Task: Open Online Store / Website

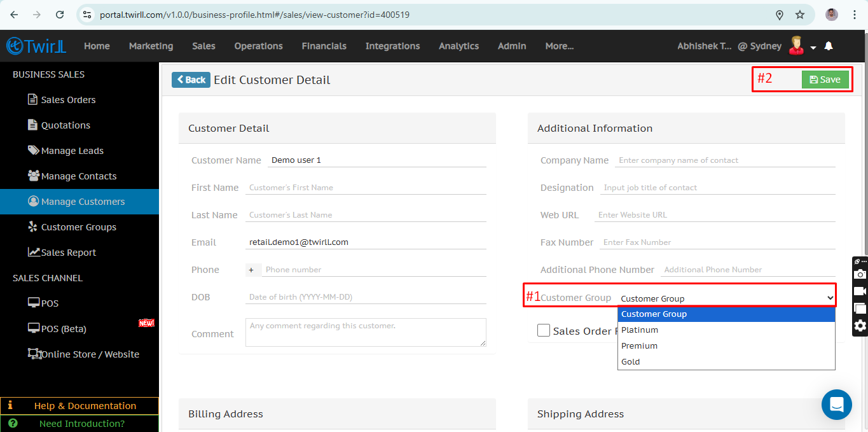Action: tap(90, 354)
